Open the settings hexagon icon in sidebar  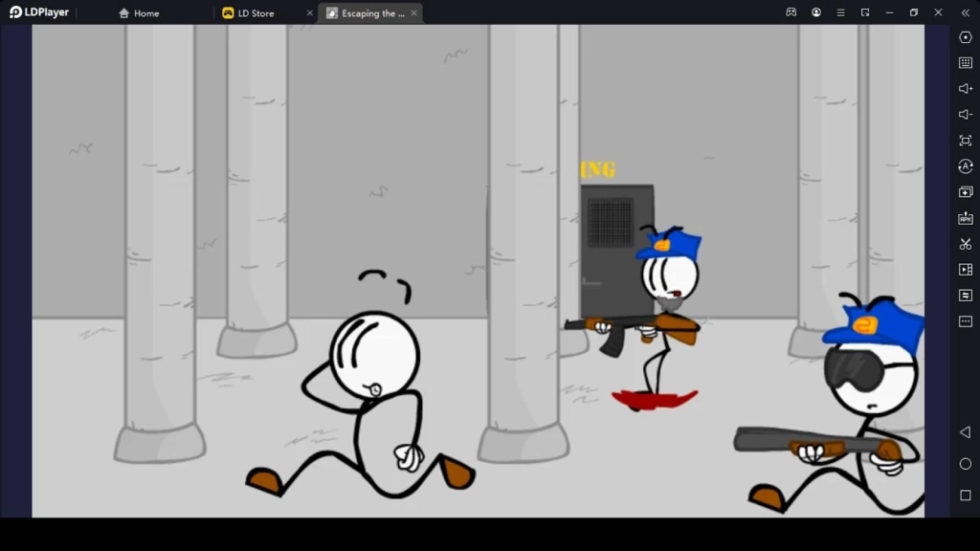coord(966,37)
